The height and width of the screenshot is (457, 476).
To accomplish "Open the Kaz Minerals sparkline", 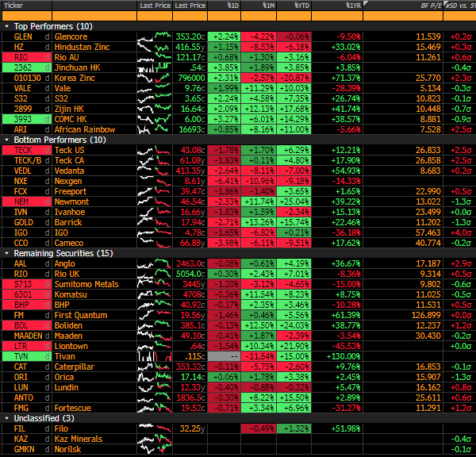I will pyautogui.click(x=153, y=438).
